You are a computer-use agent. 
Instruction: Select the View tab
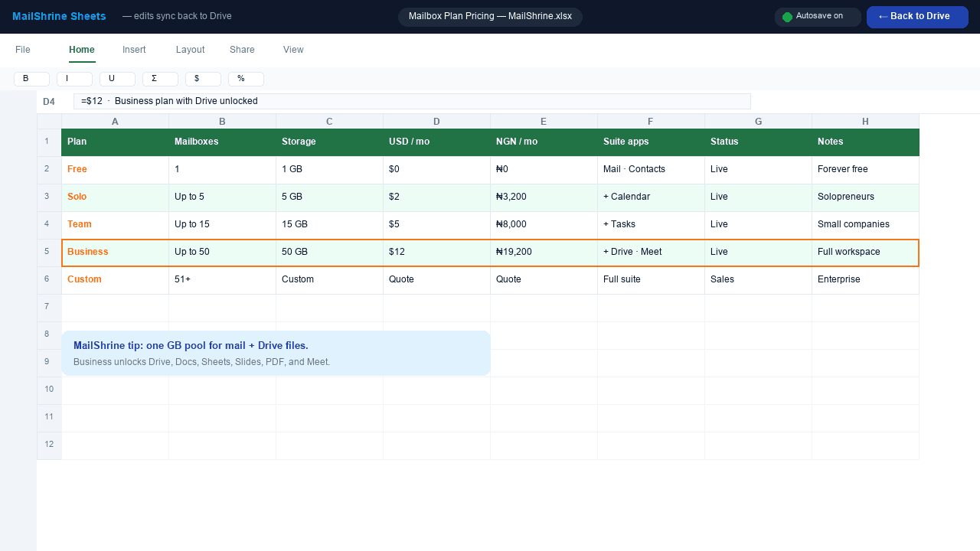point(293,50)
